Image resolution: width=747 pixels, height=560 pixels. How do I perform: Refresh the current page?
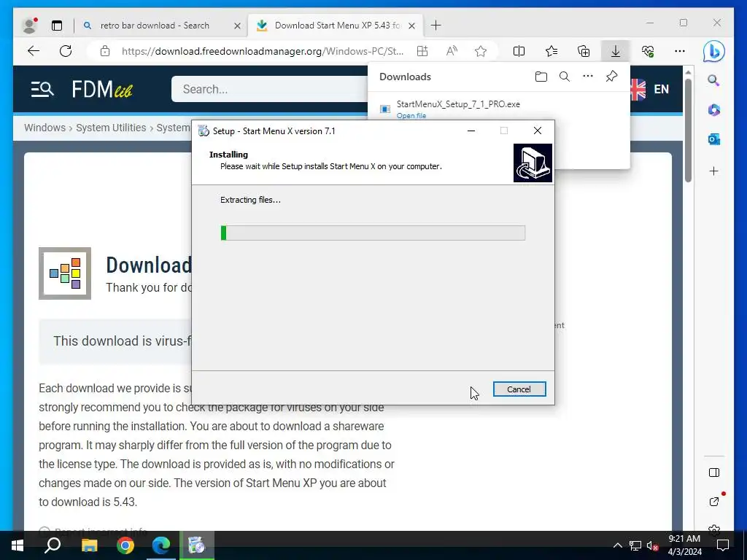click(66, 51)
